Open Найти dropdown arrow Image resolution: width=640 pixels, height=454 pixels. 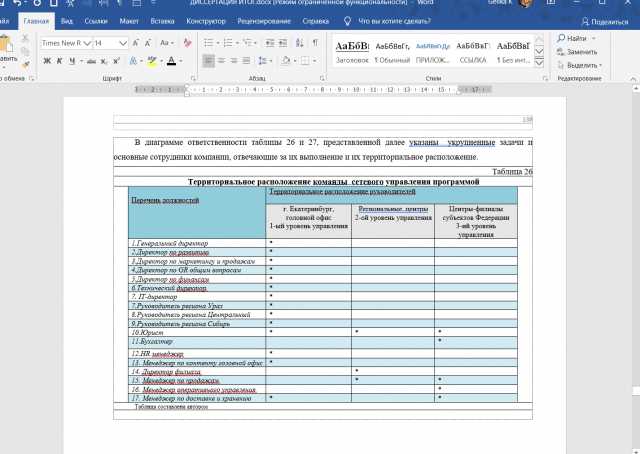coord(594,38)
